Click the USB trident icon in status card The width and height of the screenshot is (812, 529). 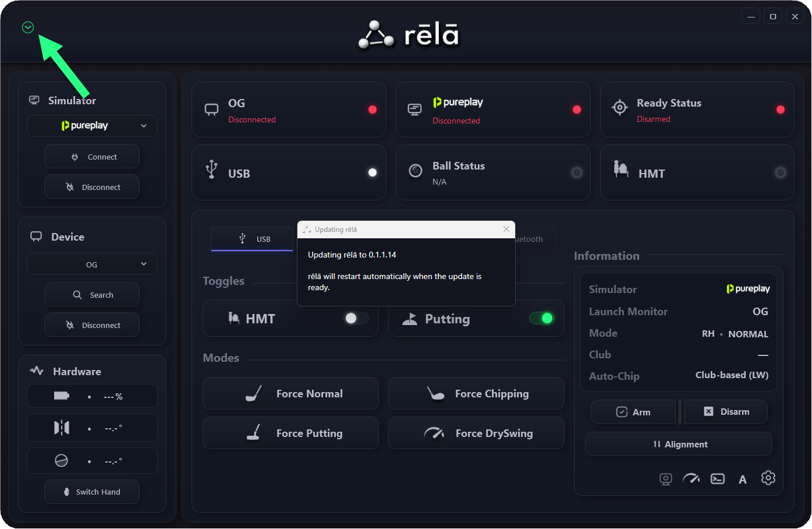pyautogui.click(x=211, y=169)
